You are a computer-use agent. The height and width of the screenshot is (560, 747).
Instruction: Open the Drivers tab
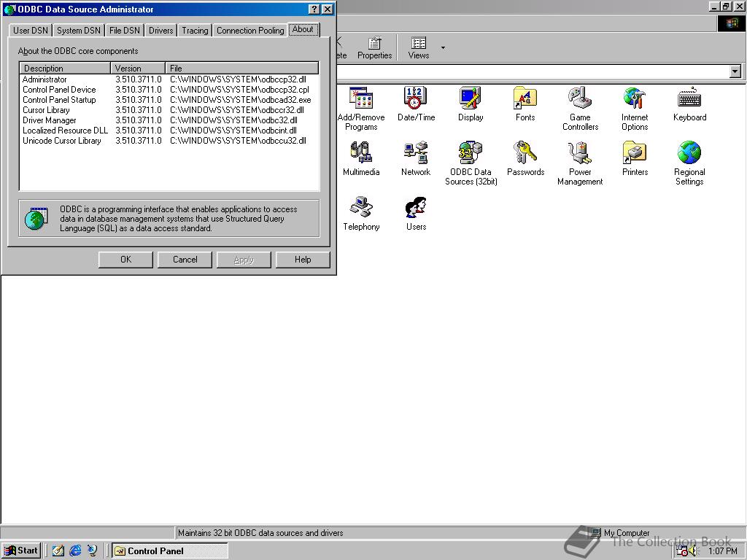[x=160, y=30]
